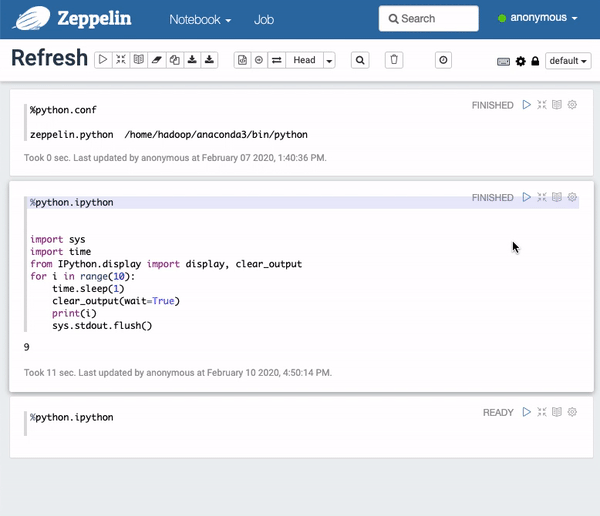Toggle output visibility in the READY paragraph
The width and height of the screenshot is (600, 516).
[557, 412]
